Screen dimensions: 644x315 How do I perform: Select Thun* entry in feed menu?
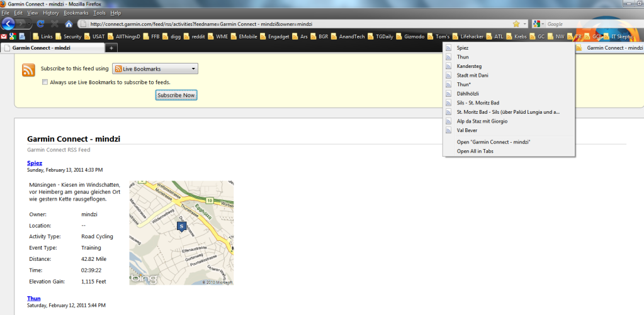click(509, 84)
